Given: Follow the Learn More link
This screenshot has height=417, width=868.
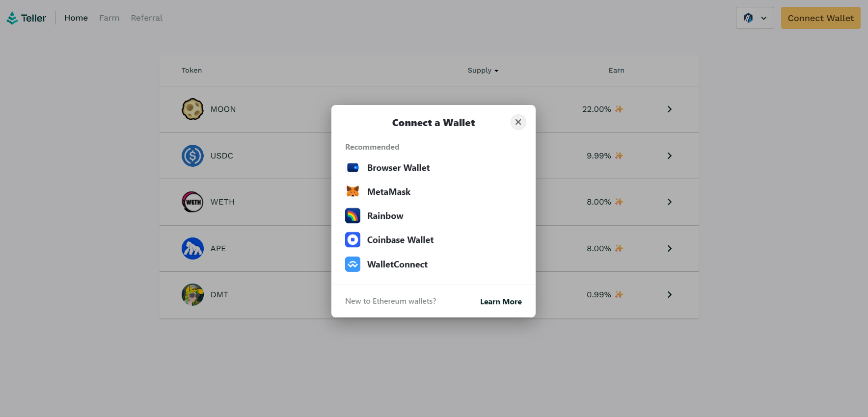Looking at the screenshot, I should [501, 302].
